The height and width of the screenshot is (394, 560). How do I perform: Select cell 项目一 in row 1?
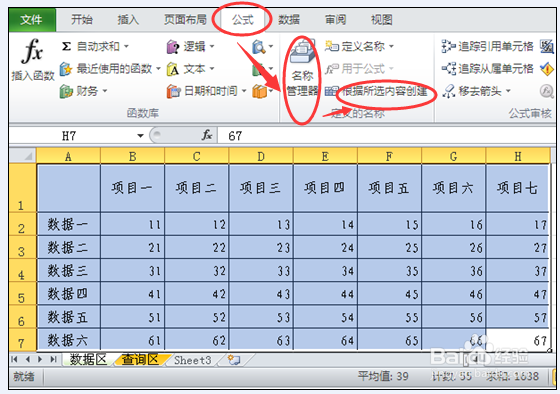132,188
